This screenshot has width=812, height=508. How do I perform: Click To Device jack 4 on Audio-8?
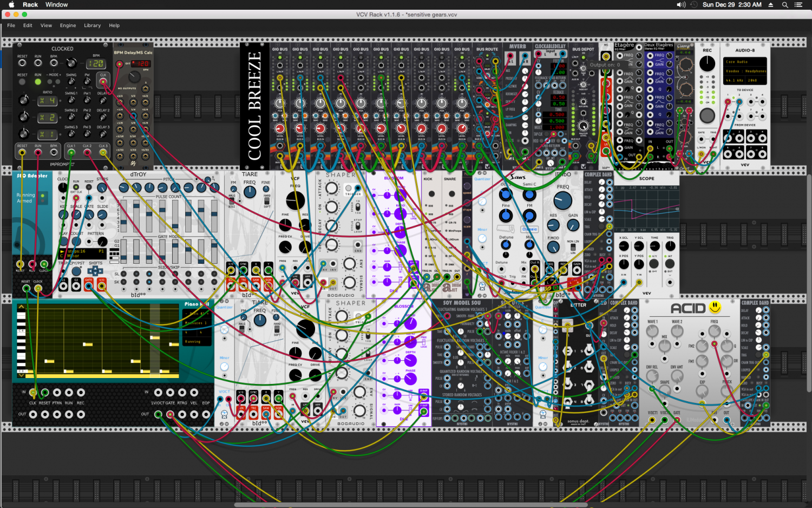(x=762, y=102)
